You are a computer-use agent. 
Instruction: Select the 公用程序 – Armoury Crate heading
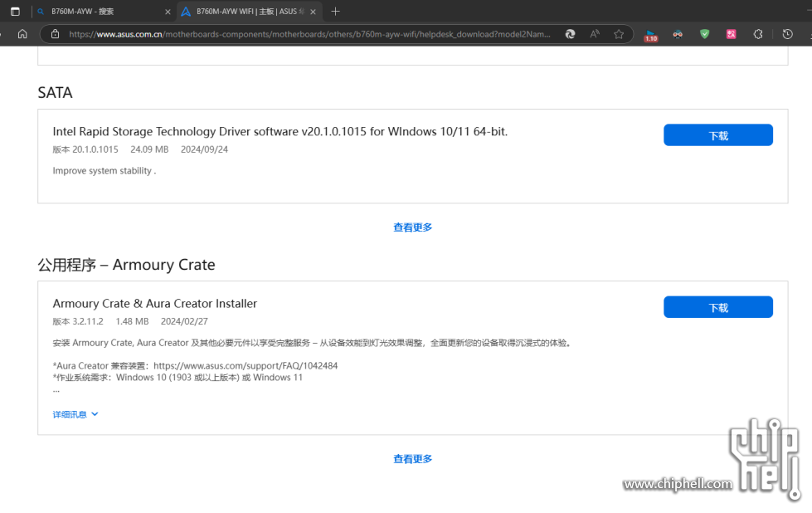click(x=126, y=265)
